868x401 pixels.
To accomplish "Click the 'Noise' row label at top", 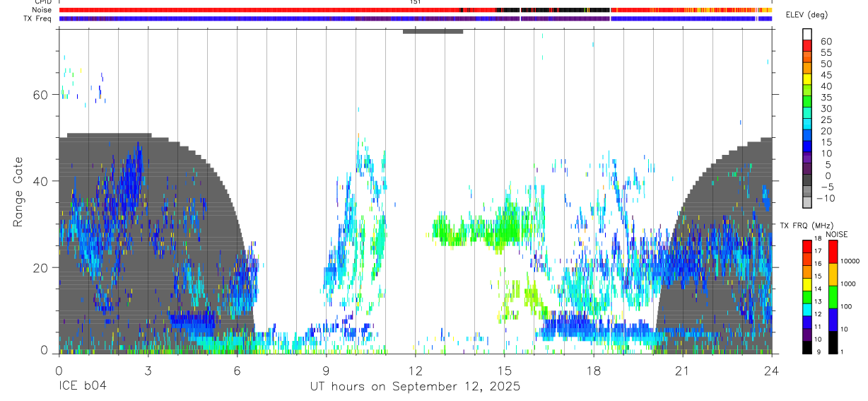I will pyautogui.click(x=42, y=10).
